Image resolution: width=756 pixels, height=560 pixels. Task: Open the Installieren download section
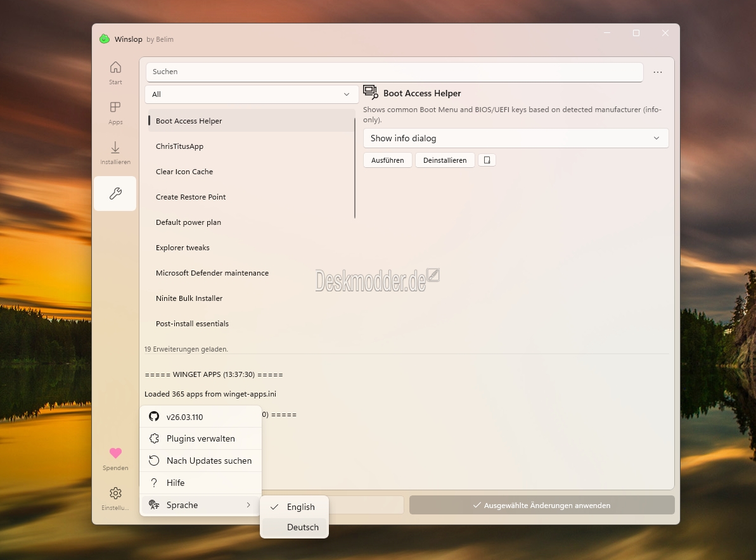(115, 153)
